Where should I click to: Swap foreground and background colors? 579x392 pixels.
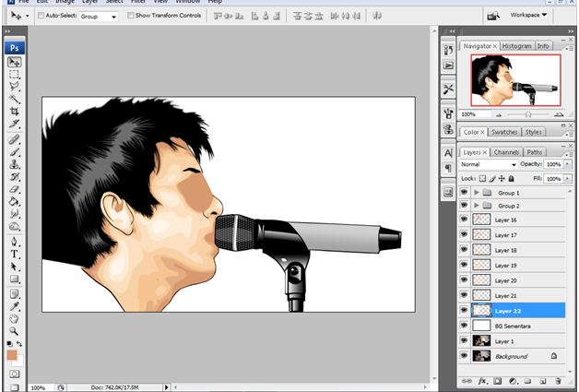19,344
